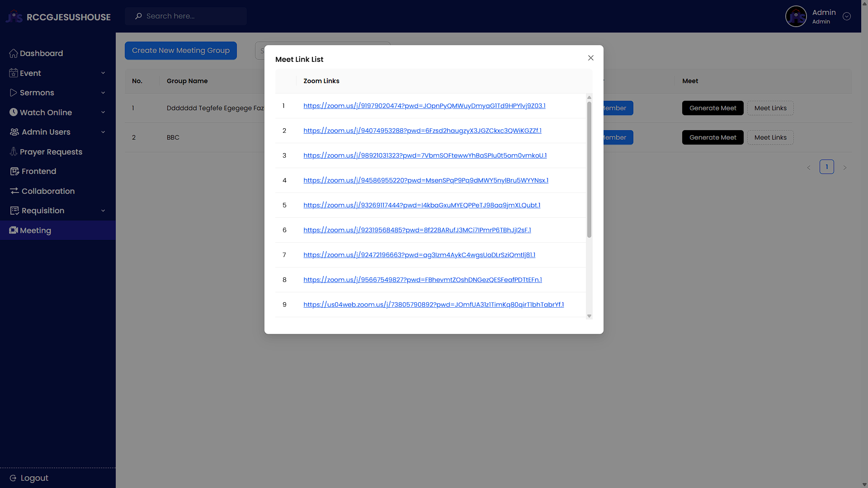
Task: Close the Meet Link List dialog
Action: [x=590, y=58]
